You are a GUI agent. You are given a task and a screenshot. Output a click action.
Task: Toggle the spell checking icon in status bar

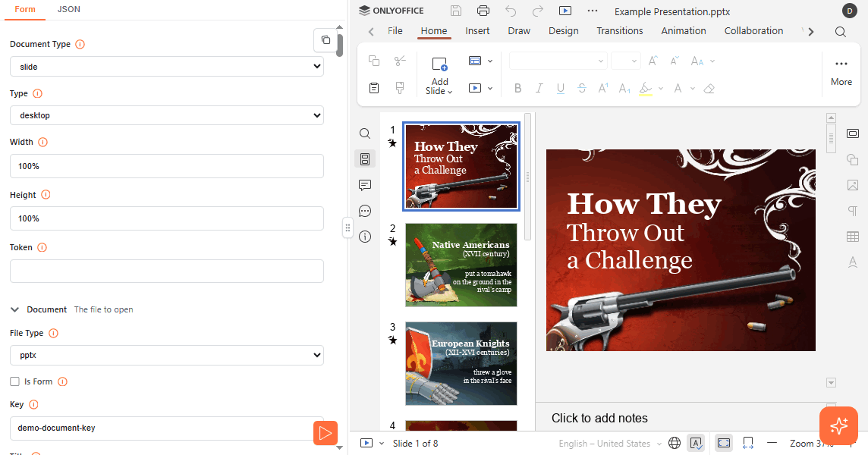click(x=696, y=443)
